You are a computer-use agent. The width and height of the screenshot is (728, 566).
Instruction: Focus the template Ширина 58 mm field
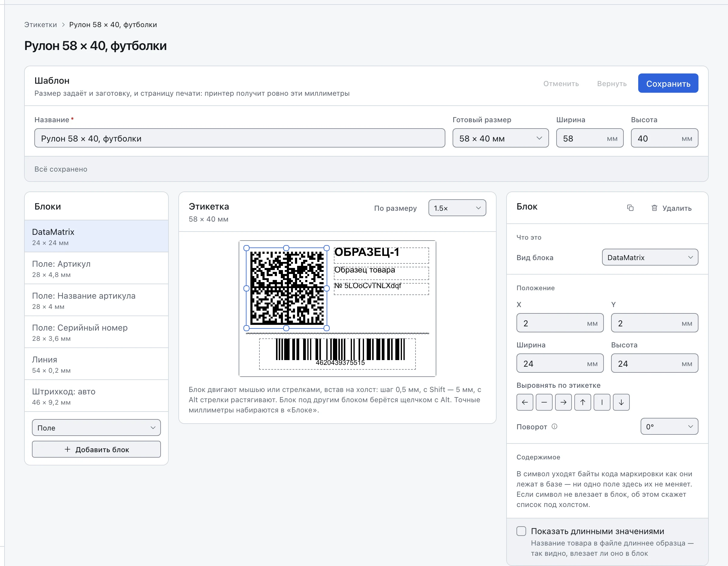tap(590, 138)
